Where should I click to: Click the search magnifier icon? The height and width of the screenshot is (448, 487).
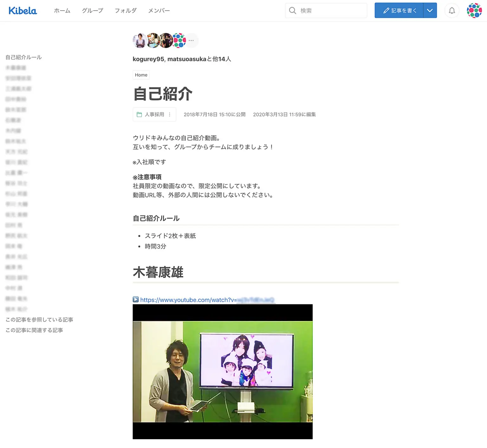(292, 10)
